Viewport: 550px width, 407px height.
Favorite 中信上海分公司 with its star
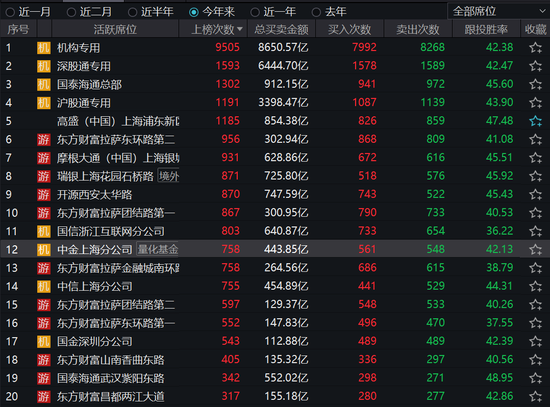click(x=535, y=286)
